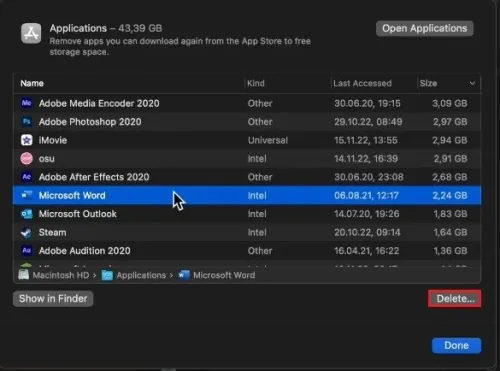Click the Universal kind cell for iMovie
The height and width of the screenshot is (371, 500).
pyautogui.click(x=268, y=140)
